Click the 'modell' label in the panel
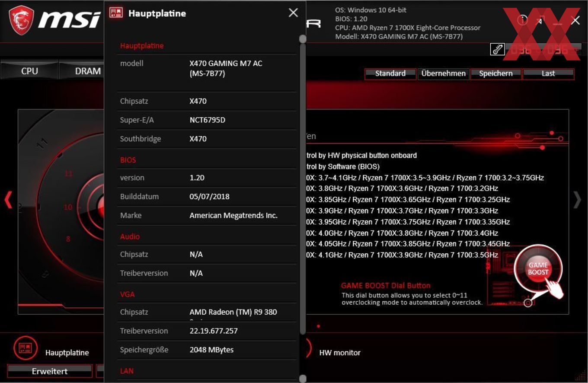The image size is (588, 383). tap(131, 64)
